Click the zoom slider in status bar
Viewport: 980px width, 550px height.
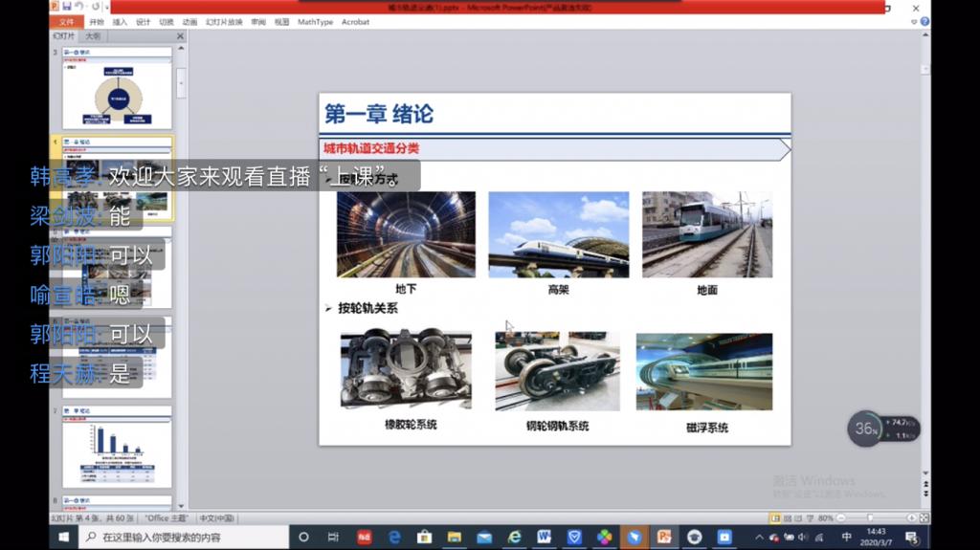(869, 518)
